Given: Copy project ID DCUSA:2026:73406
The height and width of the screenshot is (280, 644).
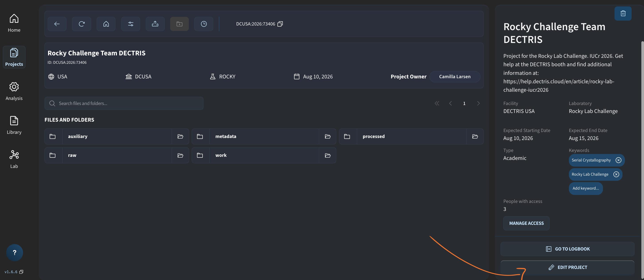Looking at the screenshot, I should click(280, 24).
